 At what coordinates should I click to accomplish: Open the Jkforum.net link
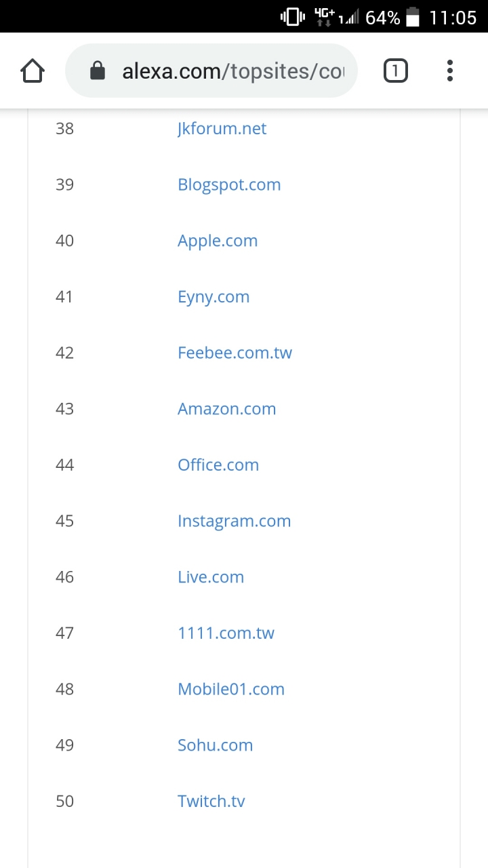coord(222,129)
